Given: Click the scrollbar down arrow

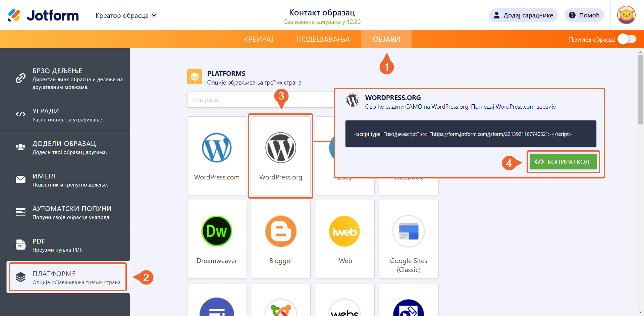Looking at the screenshot, I should click(x=641, y=313).
